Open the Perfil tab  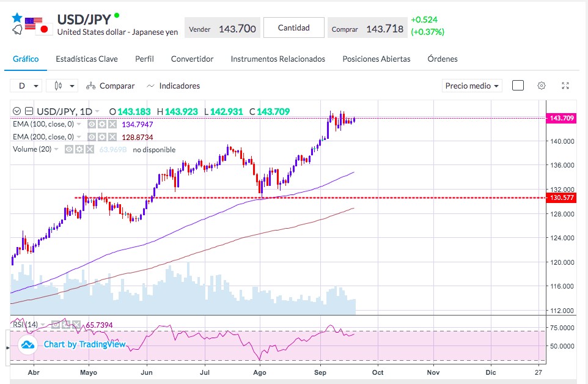144,59
